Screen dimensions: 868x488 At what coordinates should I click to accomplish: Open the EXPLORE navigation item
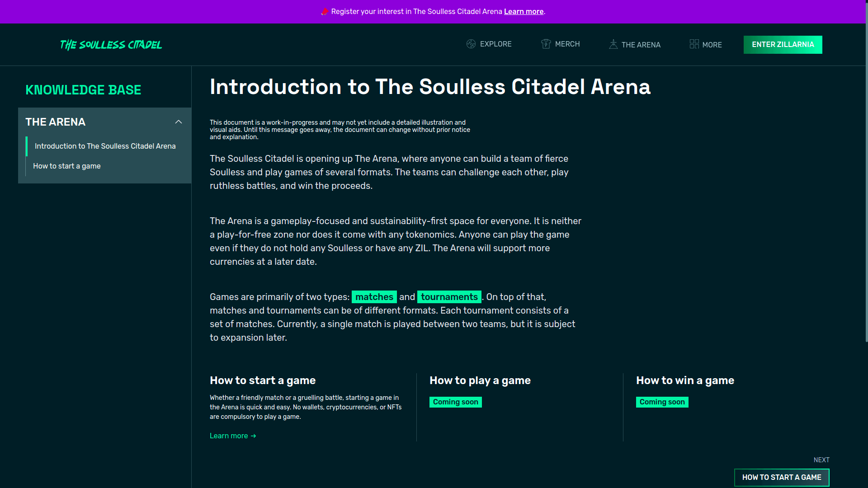495,44
